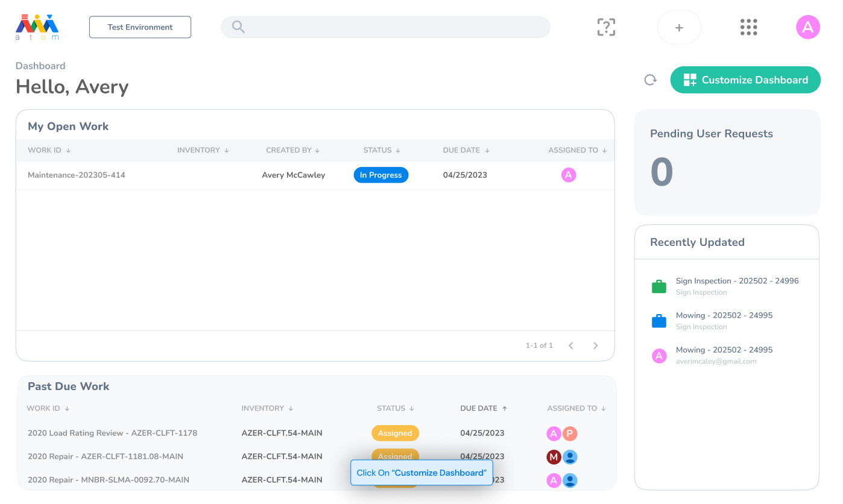Screen dimensions: 843x504
Task: Go to next page in My Open Work
Action: [x=595, y=345]
